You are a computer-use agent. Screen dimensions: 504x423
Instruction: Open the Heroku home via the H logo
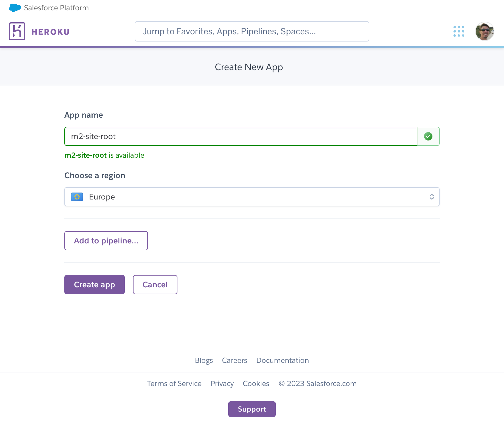(x=17, y=31)
